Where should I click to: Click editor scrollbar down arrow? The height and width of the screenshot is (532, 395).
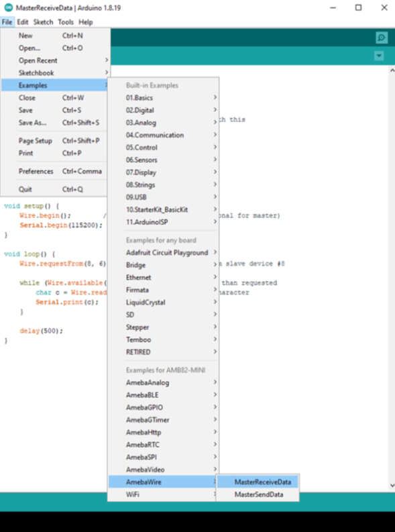tap(392, 486)
